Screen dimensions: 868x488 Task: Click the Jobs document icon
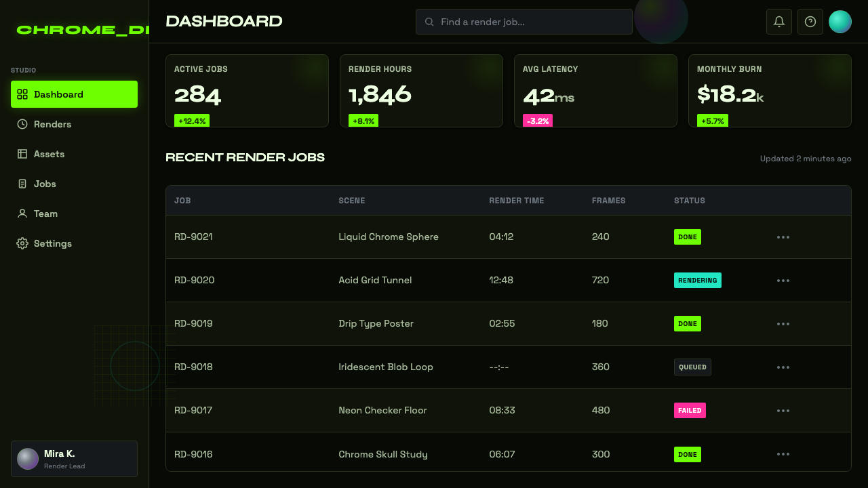pyautogui.click(x=22, y=184)
